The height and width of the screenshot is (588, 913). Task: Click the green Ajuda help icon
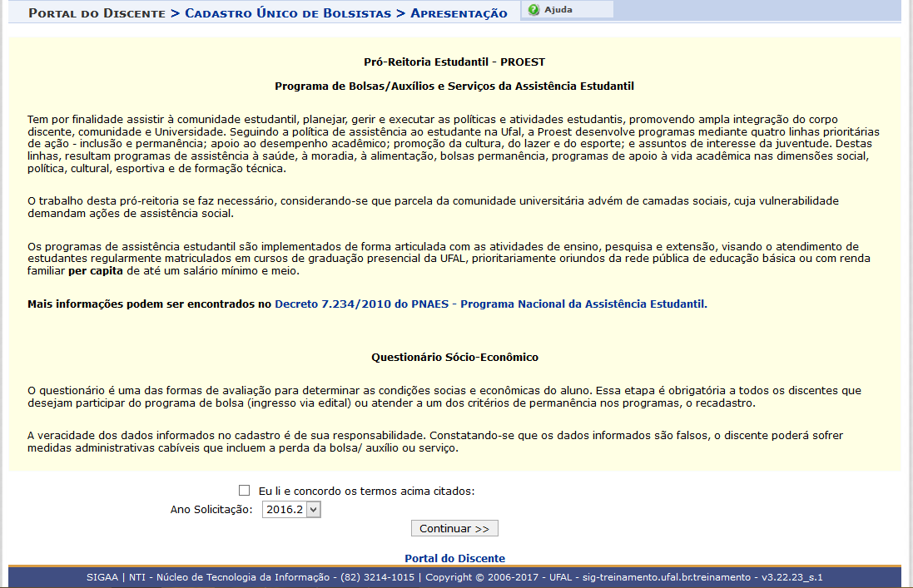tap(533, 10)
